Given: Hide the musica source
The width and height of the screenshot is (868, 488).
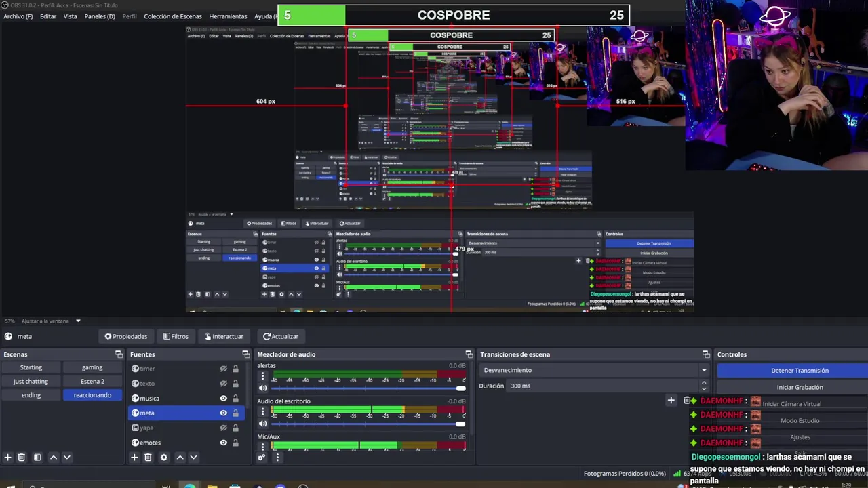Looking at the screenshot, I should (223, 399).
